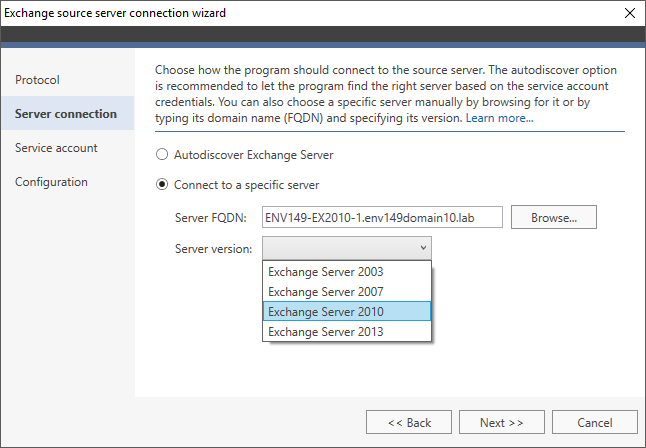Screen dimensions: 646x448
Task: Click the Browse... button
Action: (554, 217)
